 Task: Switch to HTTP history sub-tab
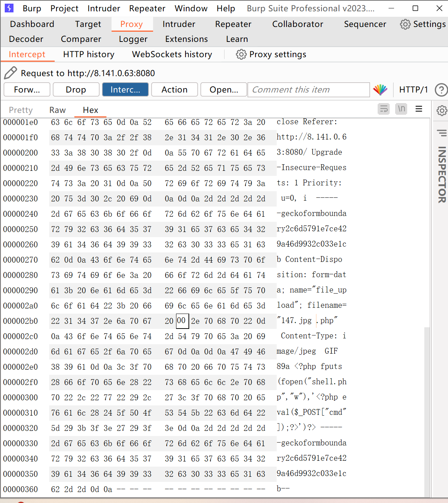(89, 54)
